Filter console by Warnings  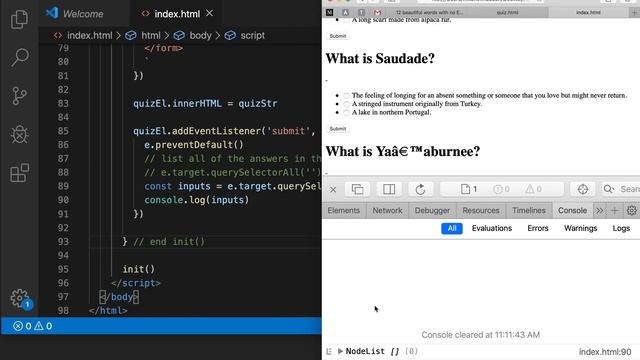tap(580, 228)
